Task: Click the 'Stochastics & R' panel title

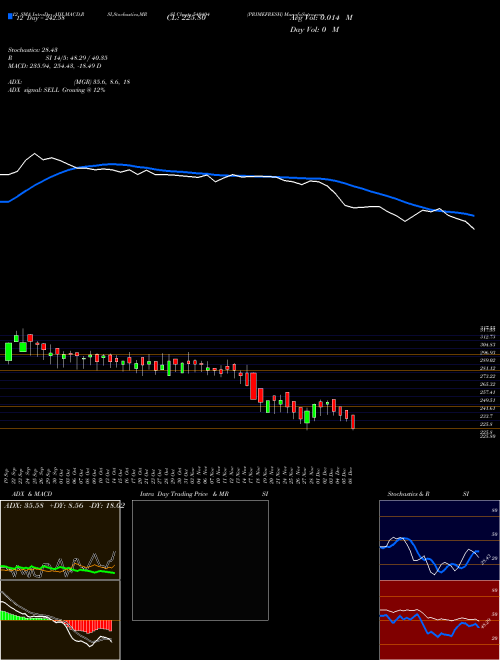Action: [408, 494]
